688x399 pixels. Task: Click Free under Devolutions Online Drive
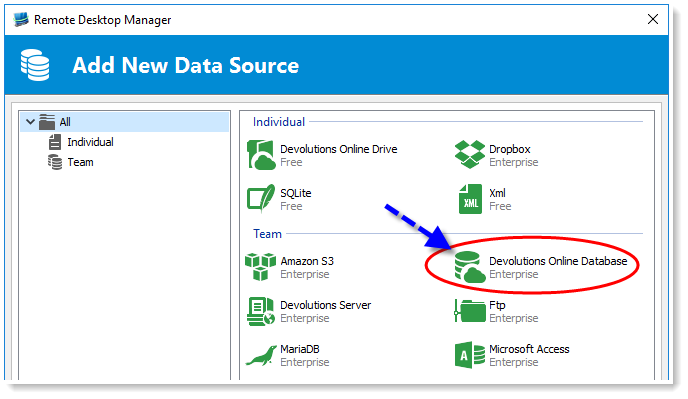(291, 162)
